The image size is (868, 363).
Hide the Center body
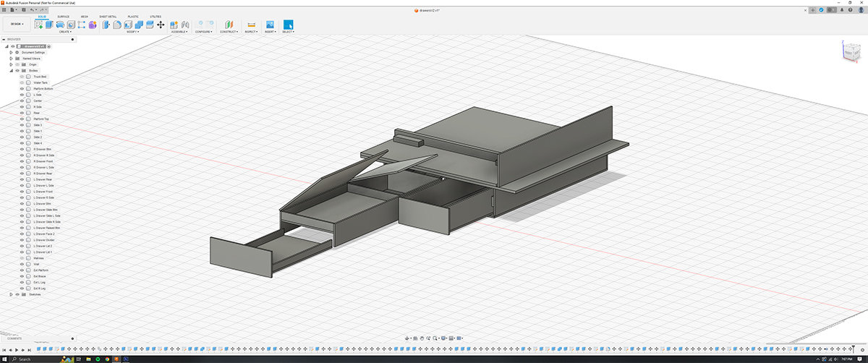(22, 101)
